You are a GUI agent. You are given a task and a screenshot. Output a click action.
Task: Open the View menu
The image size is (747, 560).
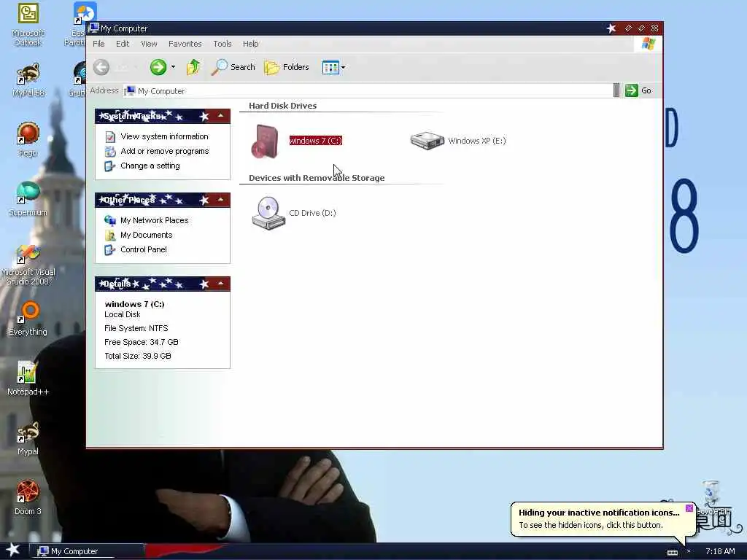tap(149, 44)
